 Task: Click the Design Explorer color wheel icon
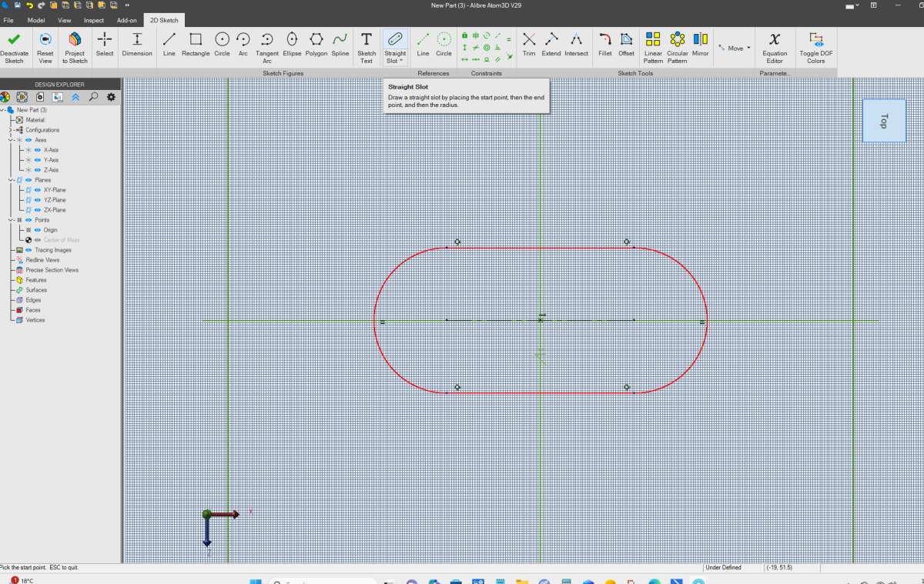tap(5, 97)
